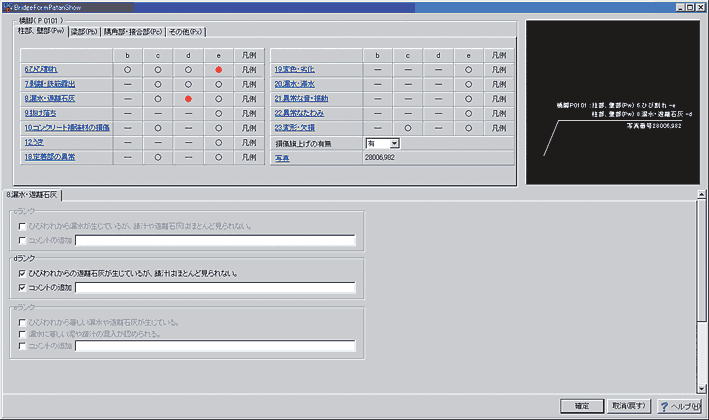Image resolution: width=709 pixels, height=420 pixels.
Task: Open 凡例 legend for row 12.うき
Action: (249, 142)
